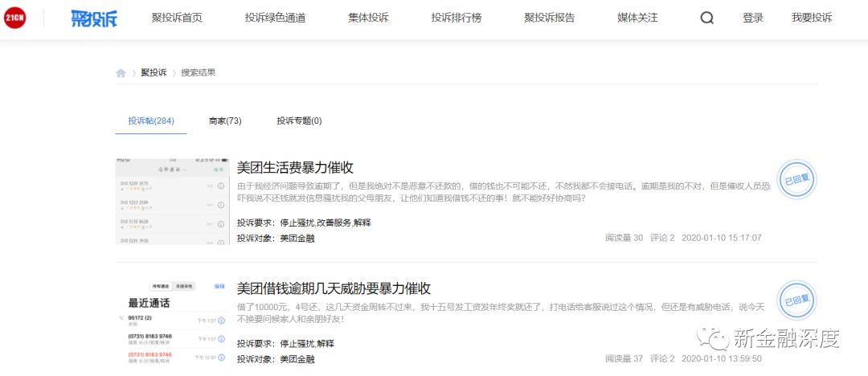The height and width of the screenshot is (376, 868).
Task: Open 媒体关注 navigation item
Action: point(637,18)
